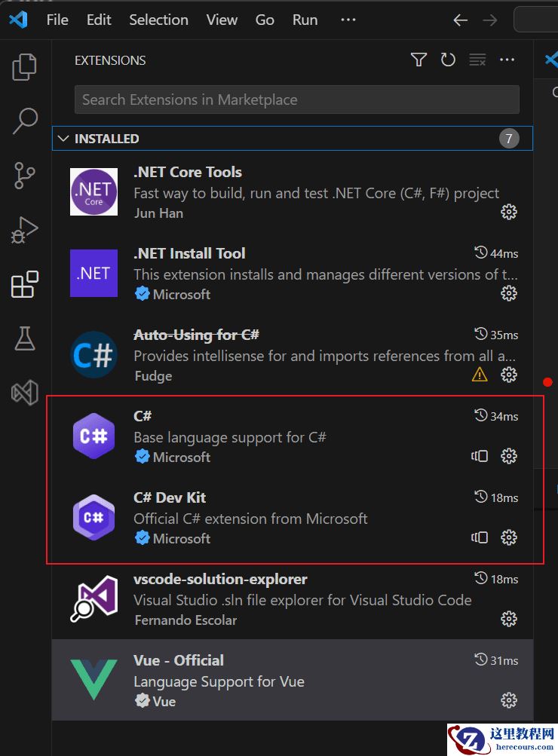Click the Search Extensions in Marketplace field
The height and width of the screenshot is (756, 558).
[x=296, y=99]
